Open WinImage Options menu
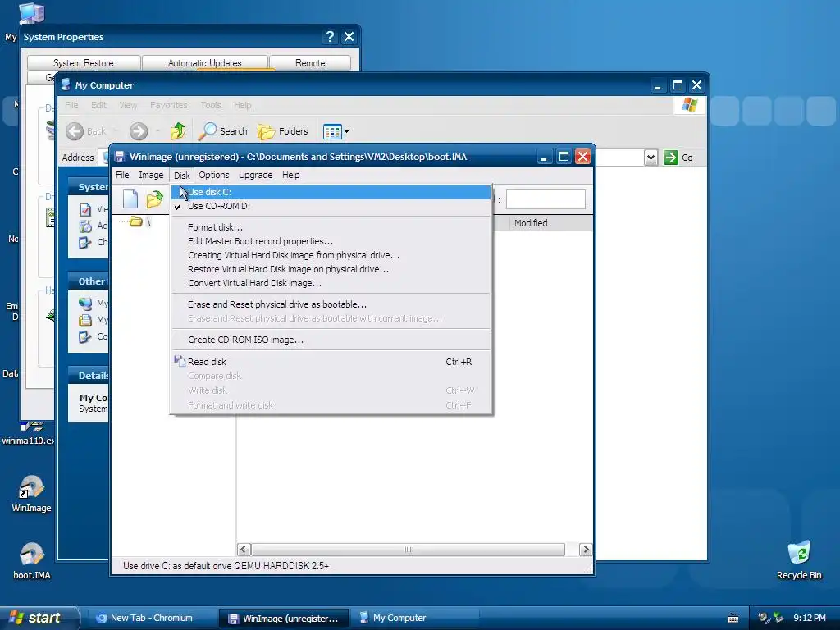840x630 pixels. (214, 175)
